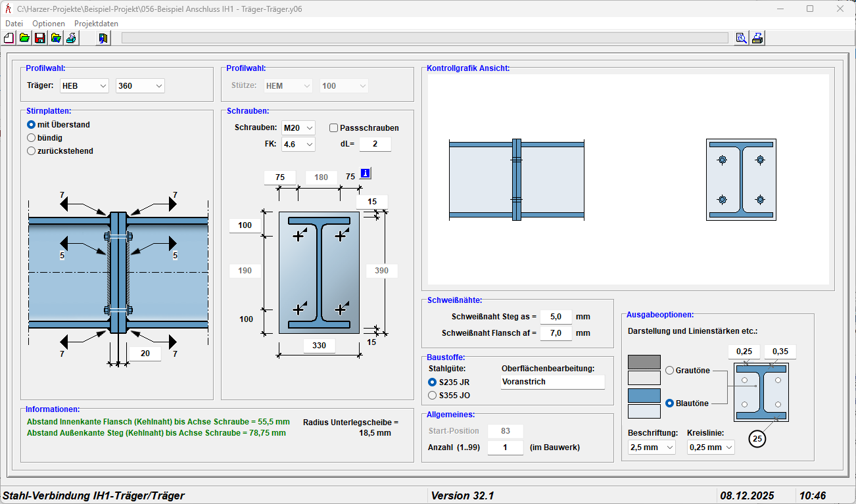Choose steel grade S355 JO
Viewport: 856px width, 504px height.
point(432,396)
